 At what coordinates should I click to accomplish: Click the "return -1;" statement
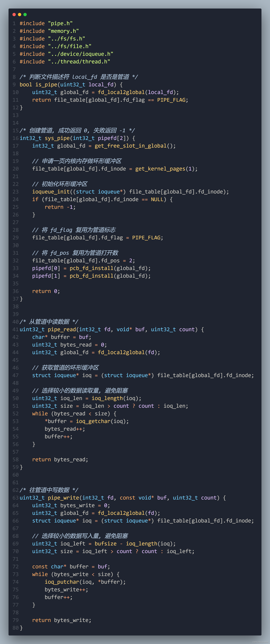click(x=60, y=207)
